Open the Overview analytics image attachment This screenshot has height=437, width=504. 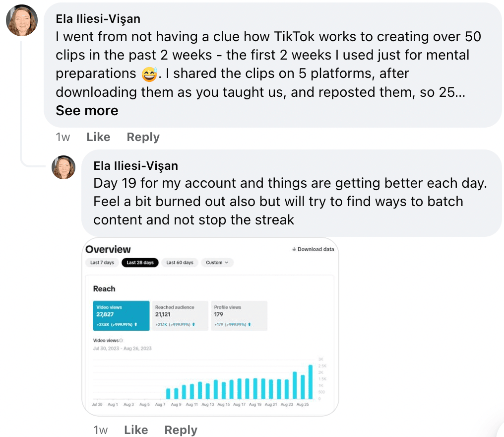(210, 327)
